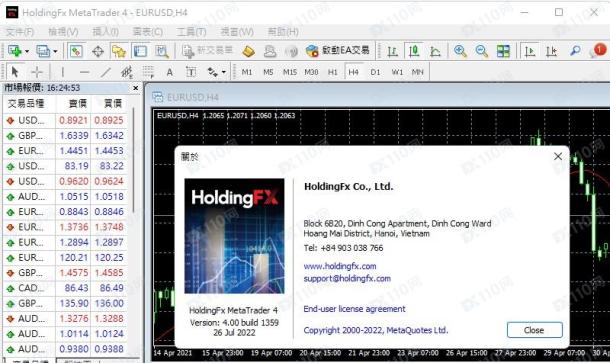Select the horizontal line drawing tool
610x363 pixels.
coord(84,72)
